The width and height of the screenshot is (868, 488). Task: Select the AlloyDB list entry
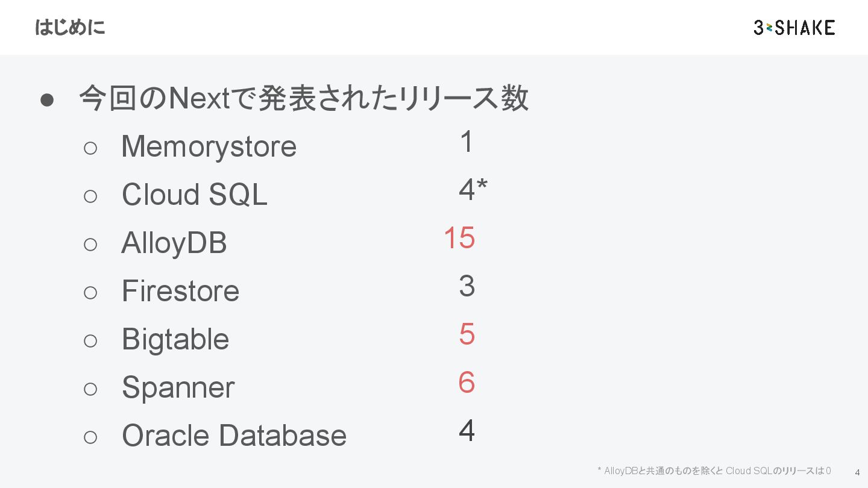coord(174,243)
